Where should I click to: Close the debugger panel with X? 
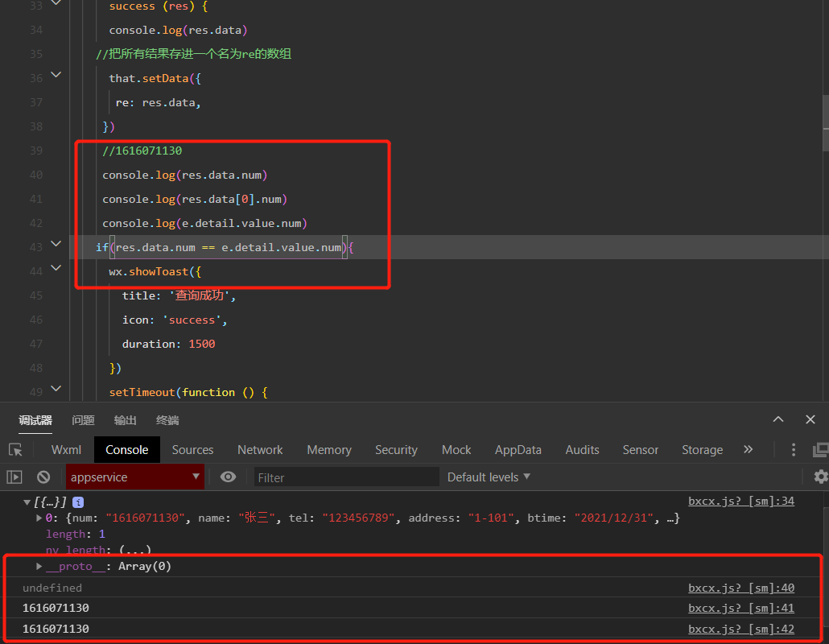click(x=810, y=419)
